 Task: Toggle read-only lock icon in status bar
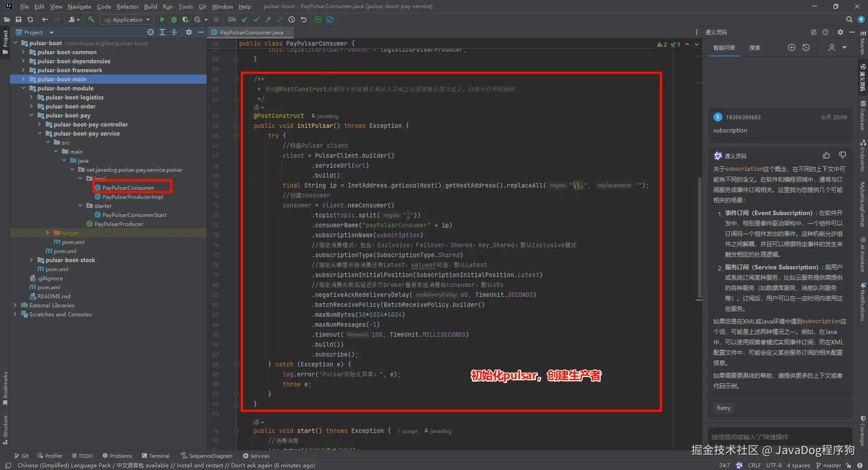click(848, 465)
